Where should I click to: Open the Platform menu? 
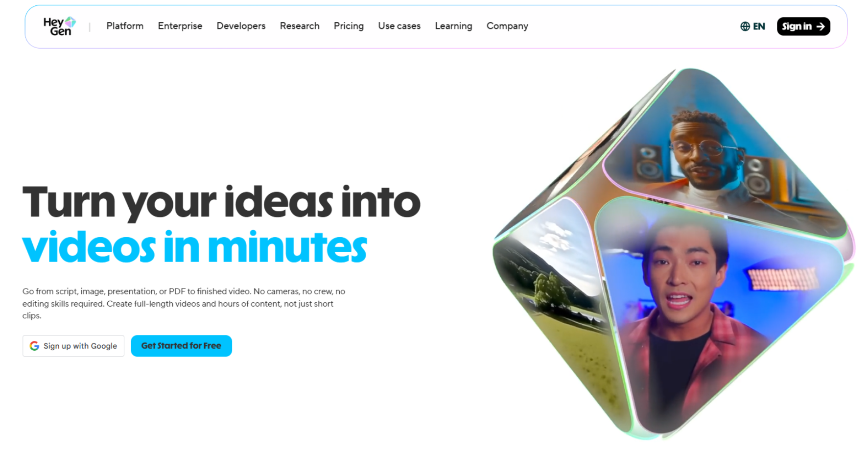(125, 26)
